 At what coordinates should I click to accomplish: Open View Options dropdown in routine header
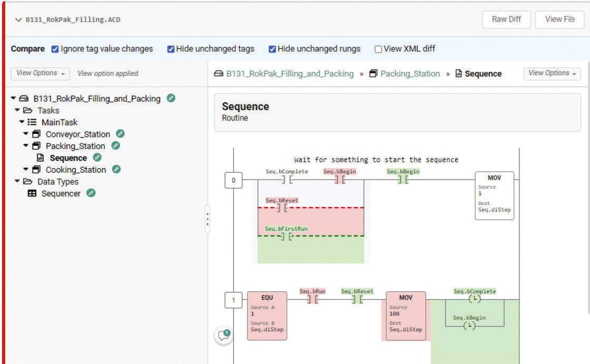click(x=552, y=73)
